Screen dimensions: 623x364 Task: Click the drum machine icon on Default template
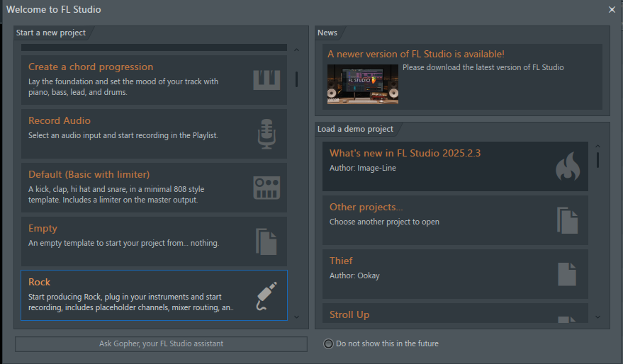click(x=266, y=188)
